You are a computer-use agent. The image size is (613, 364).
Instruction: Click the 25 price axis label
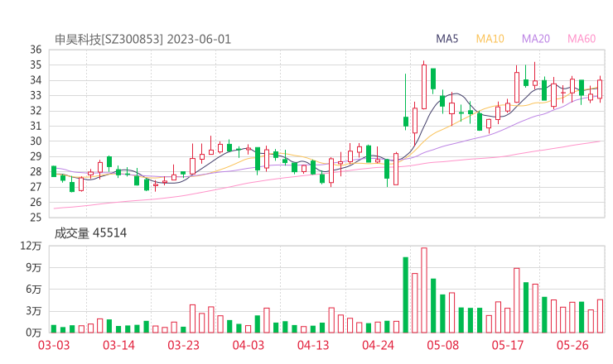(x=36, y=218)
